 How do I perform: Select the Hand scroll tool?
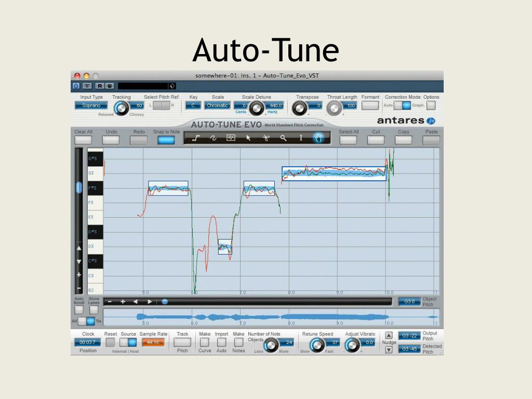coord(318,138)
